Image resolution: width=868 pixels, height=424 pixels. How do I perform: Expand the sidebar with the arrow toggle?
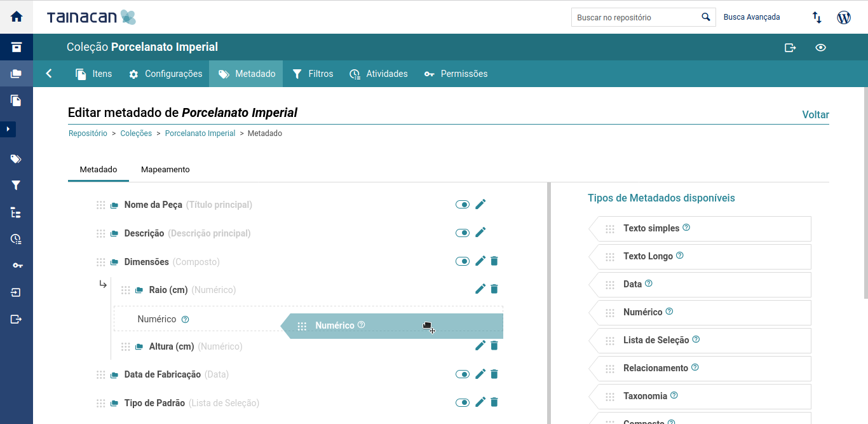coord(8,130)
